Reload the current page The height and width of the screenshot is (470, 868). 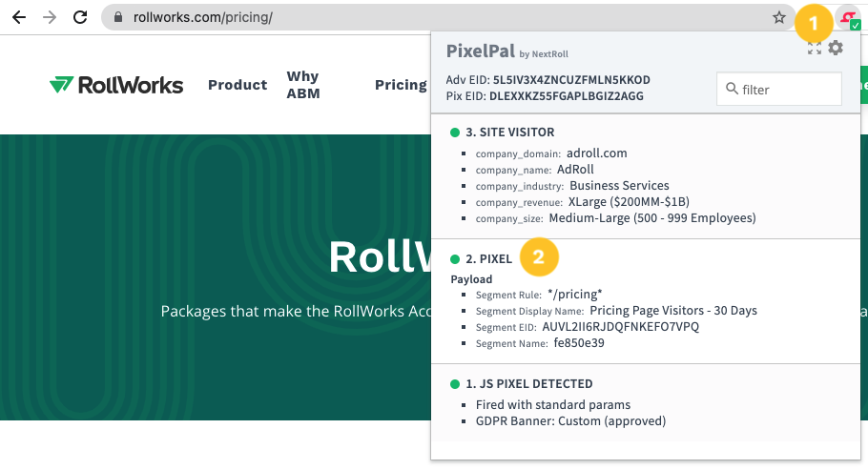click(x=80, y=17)
